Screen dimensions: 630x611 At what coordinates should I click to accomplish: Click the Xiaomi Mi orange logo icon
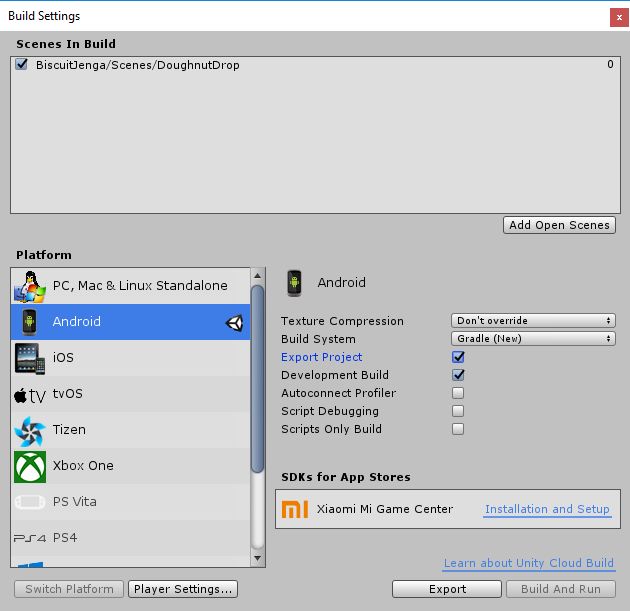pyautogui.click(x=295, y=509)
